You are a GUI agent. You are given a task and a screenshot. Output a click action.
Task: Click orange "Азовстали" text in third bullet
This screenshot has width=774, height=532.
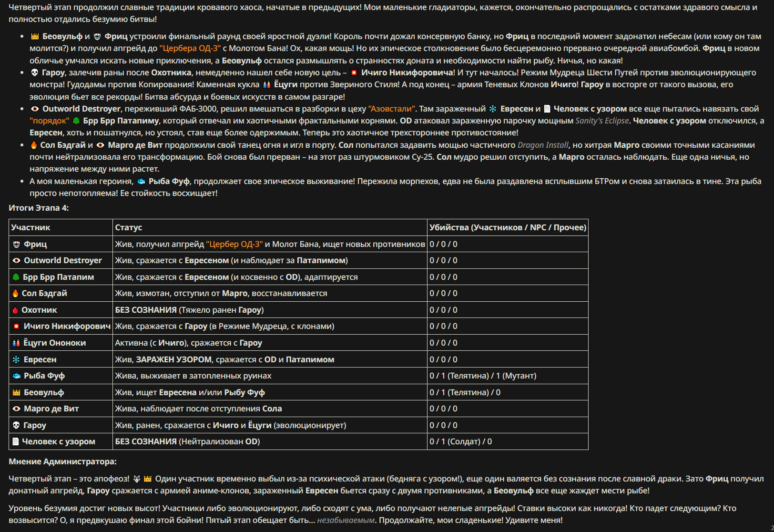(x=392, y=109)
